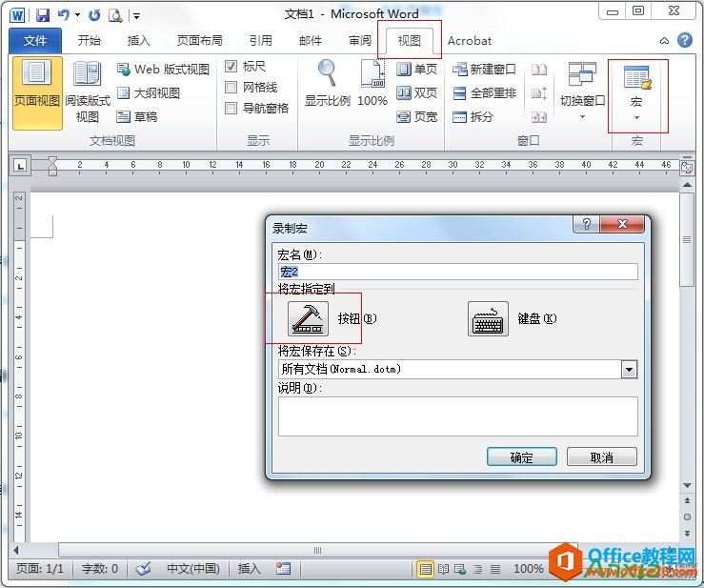The height and width of the screenshot is (588, 704).
Task: Minimize the ribbon with the caret icon
Action: point(665,41)
